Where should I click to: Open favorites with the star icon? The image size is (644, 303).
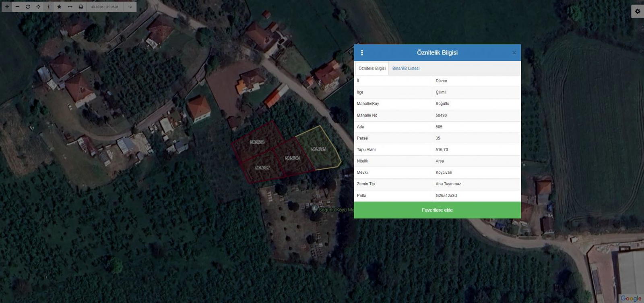pos(59,6)
